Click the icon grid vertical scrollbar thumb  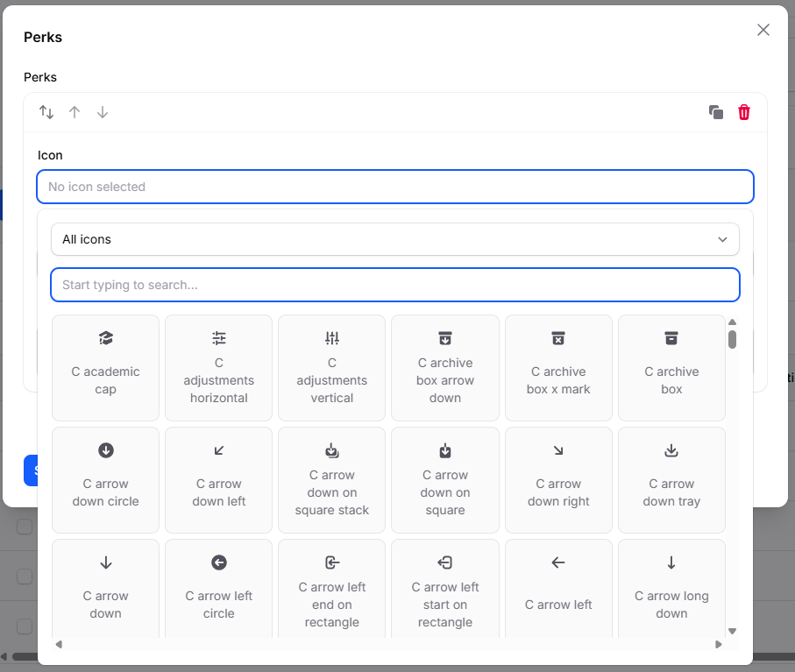coord(732,339)
